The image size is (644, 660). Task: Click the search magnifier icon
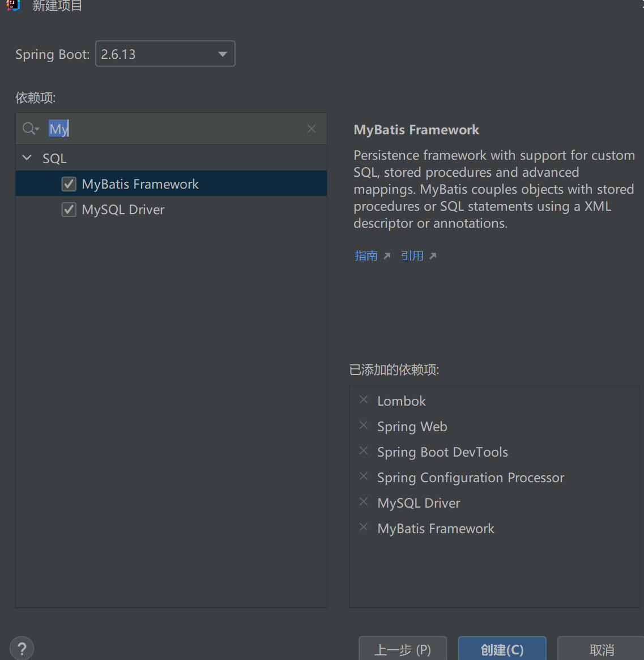(x=29, y=129)
